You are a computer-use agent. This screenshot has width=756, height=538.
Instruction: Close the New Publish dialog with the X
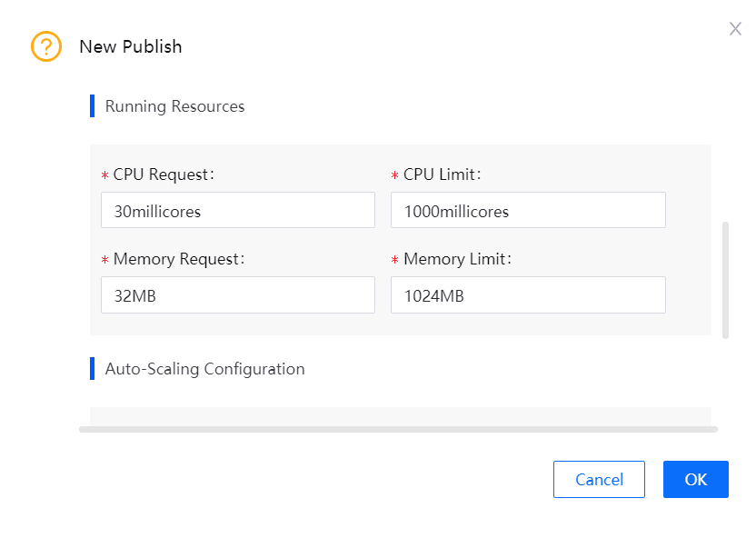pos(735,28)
